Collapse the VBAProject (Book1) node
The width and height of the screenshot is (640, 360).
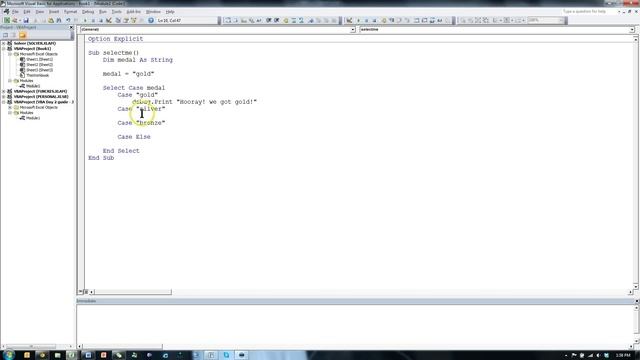pyautogui.click(x=4, y=49)
